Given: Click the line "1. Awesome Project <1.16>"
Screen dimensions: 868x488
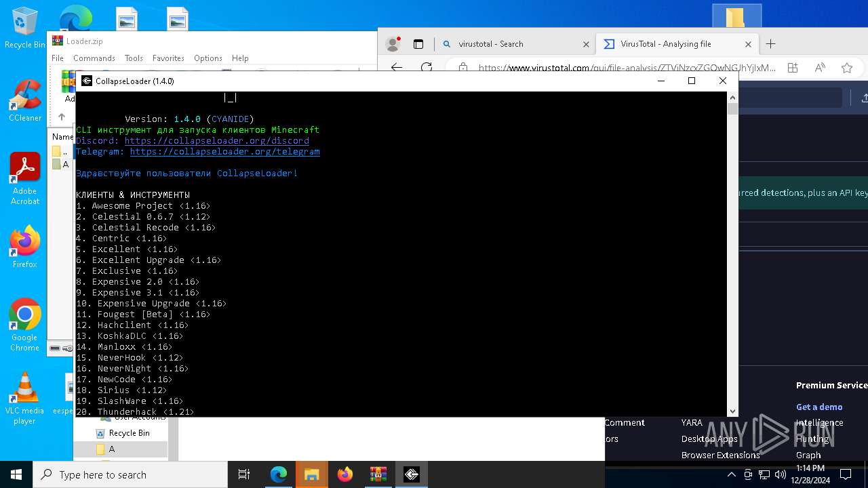Looking at the screenshot, I should pyautogui.click(x=143, y=206).
